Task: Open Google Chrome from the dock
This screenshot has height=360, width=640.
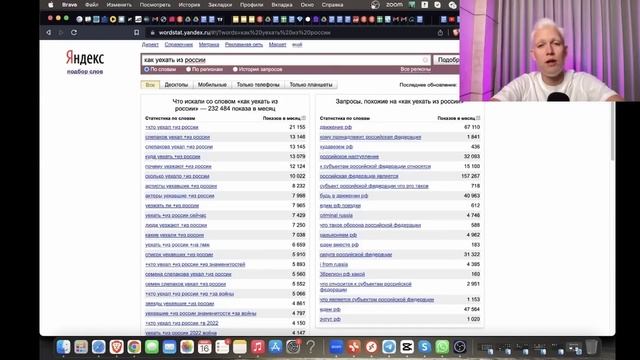Action: (x=134, y=347)
